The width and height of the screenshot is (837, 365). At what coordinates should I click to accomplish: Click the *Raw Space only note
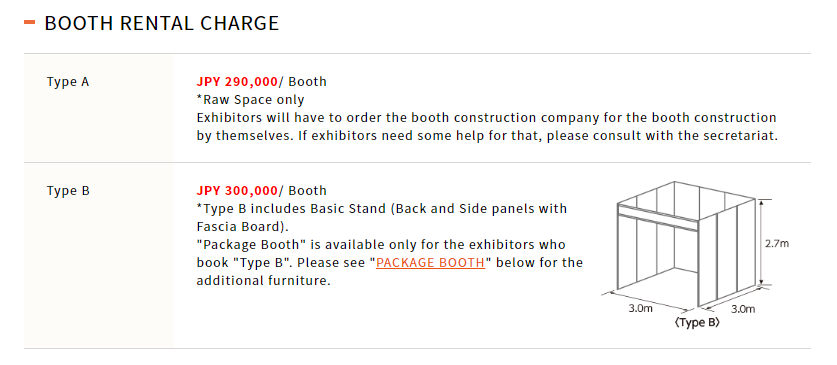(x=250, y=100)
